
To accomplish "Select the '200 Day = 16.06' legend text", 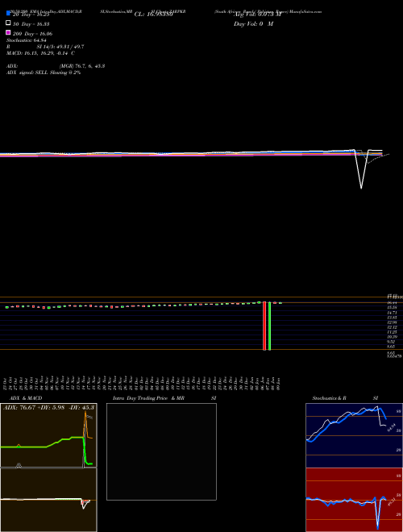I will point(32,34).
